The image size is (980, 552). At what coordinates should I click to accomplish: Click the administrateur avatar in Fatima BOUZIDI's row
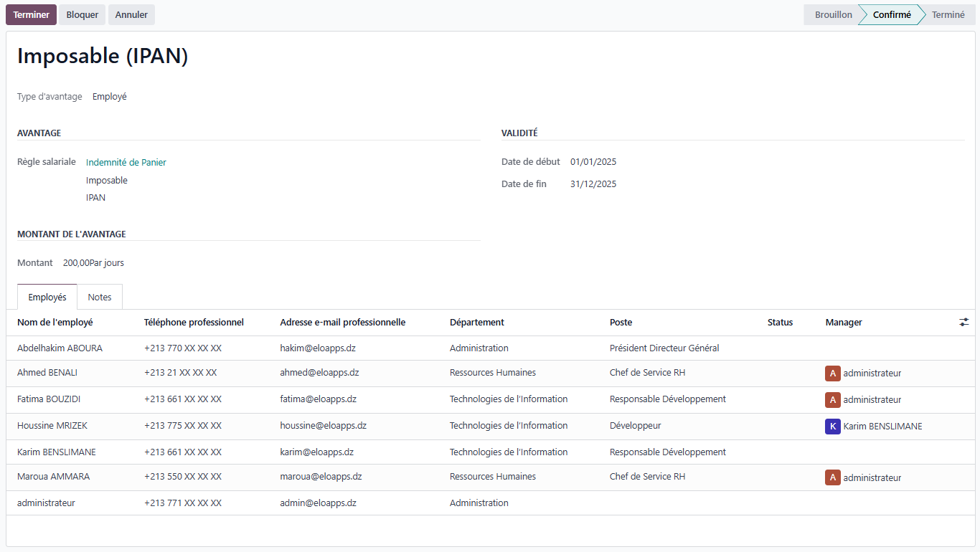coord(832,400)
